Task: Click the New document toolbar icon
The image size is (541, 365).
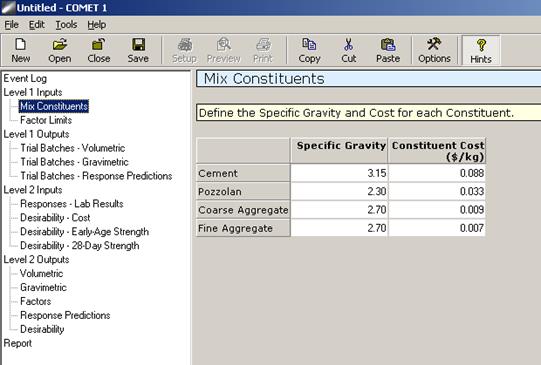Action: tap(21, 45)
